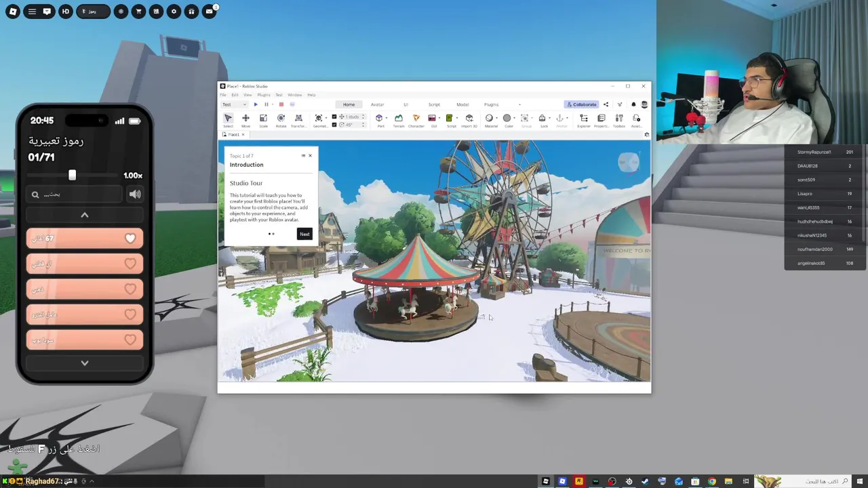
Task: Click the emote search field on phone
Action: pos(75,195)
